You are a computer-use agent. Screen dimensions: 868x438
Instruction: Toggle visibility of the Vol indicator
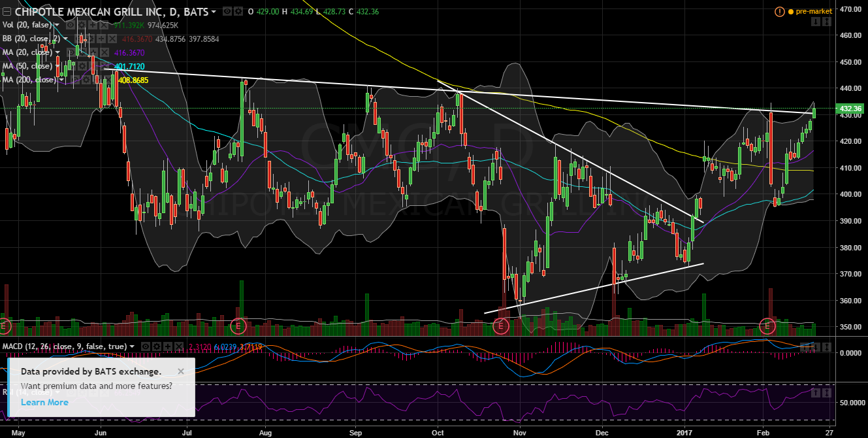tap(70, 25)
